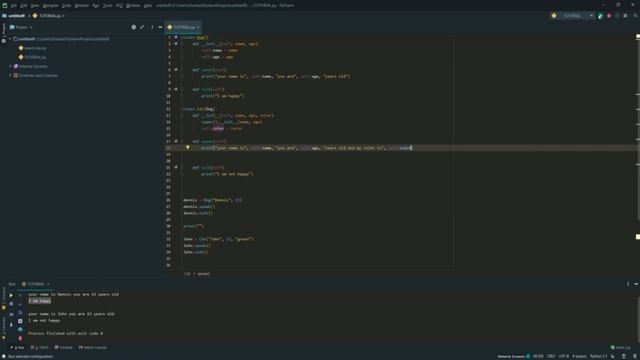The width and height of the screenshot is (640, 360).
Task: Locate opened file in Project panel
Action: tap(133, 27)
